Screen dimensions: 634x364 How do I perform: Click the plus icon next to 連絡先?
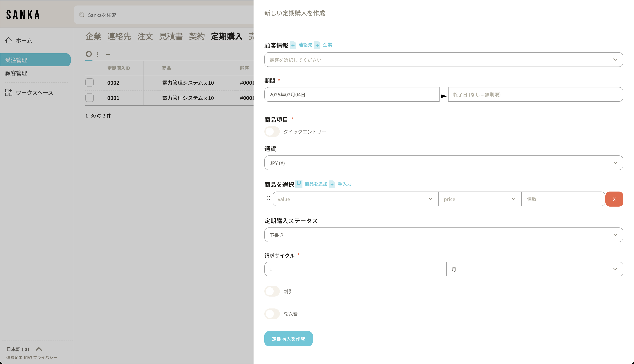pos(293,45)
